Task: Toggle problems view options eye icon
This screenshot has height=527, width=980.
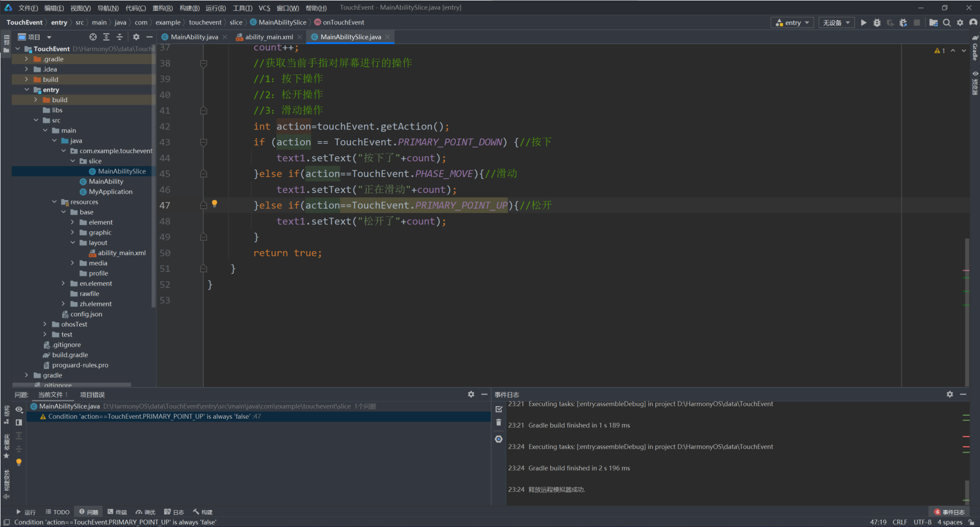Action: [x=19, y=409]
